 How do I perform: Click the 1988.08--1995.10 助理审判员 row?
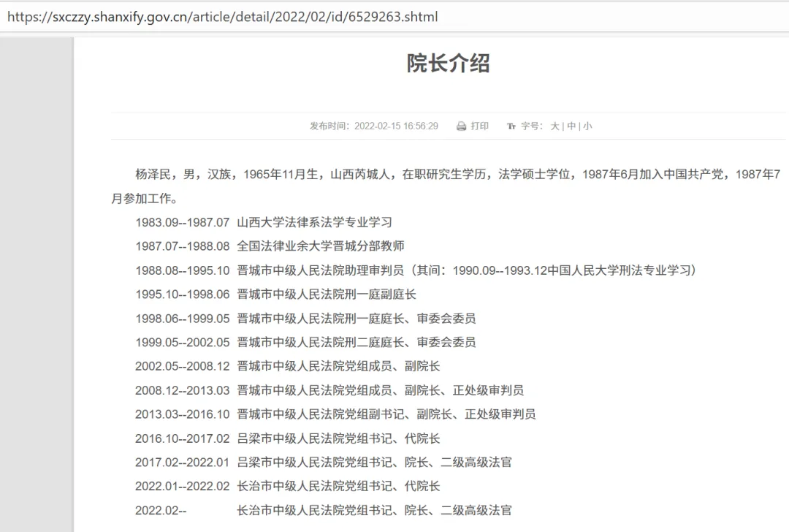[416, 270]
